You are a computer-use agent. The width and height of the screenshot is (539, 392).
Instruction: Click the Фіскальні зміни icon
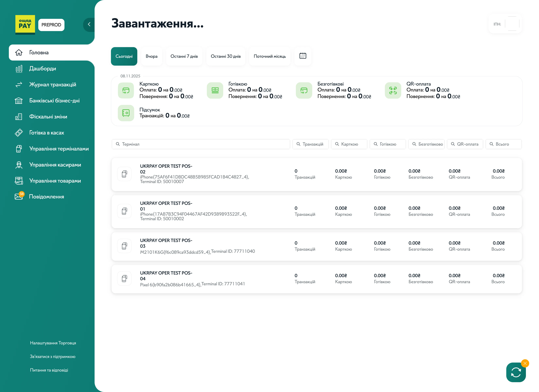(19, 117)
